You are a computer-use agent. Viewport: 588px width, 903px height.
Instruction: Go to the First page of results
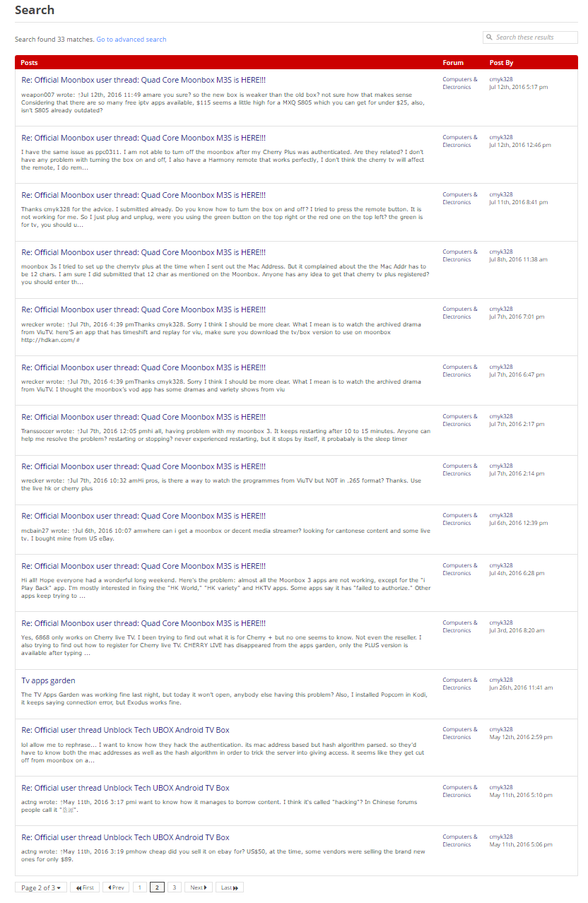(x=85, y=887)
